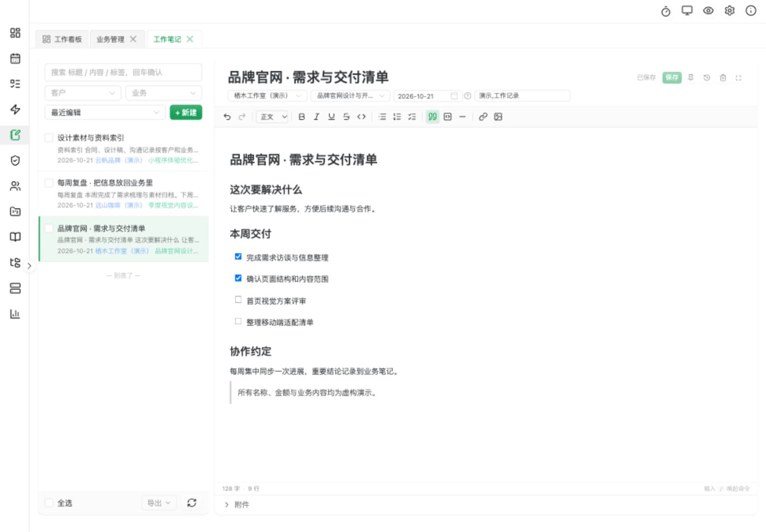Click the lightning bolt sidebar icon

[x=15, y=109]
